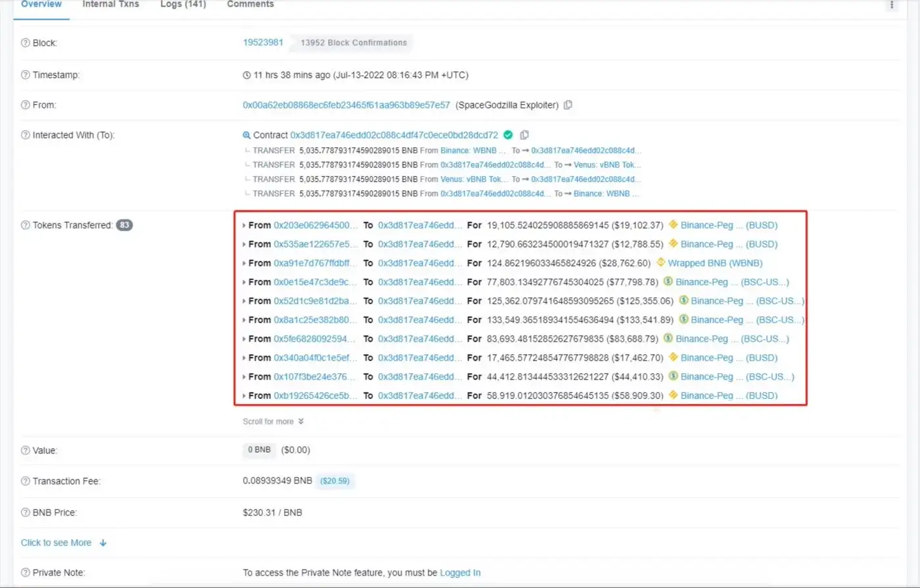Expand details with Click to see More

point(64,543)
